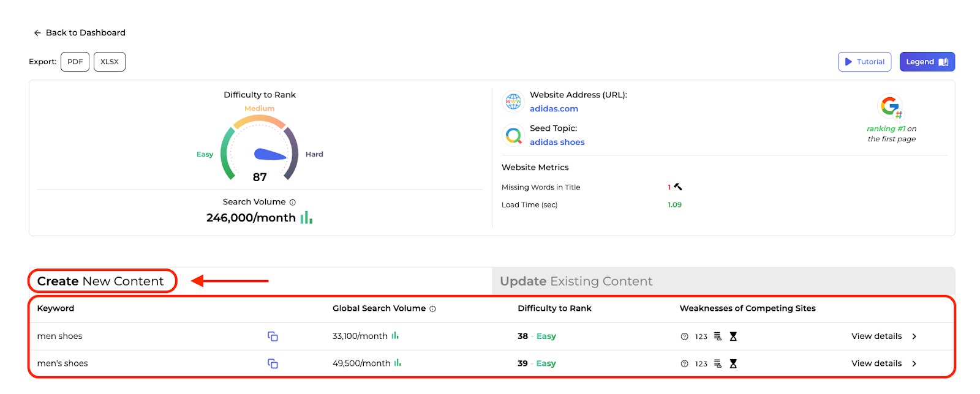980x394 pixels.
Task: Click question mark icon in men's shoes row
Action: click(684, 364)
